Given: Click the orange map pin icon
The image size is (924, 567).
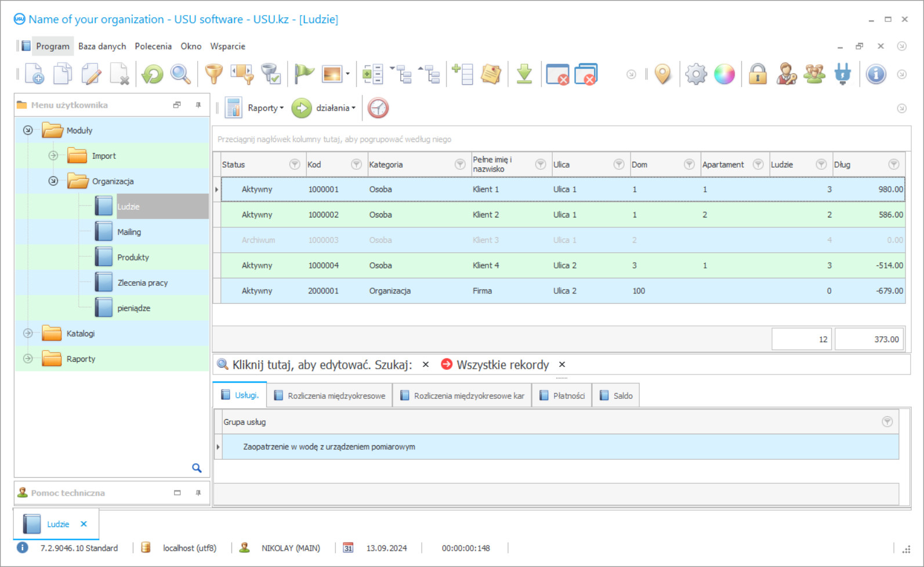Looking at the screenshot, I should [662, 74].
